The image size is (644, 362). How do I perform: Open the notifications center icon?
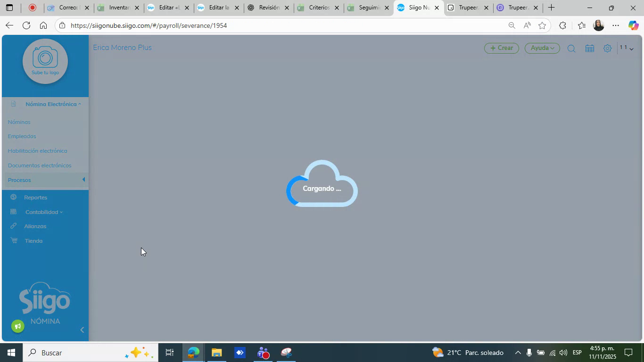pos(628,353)
